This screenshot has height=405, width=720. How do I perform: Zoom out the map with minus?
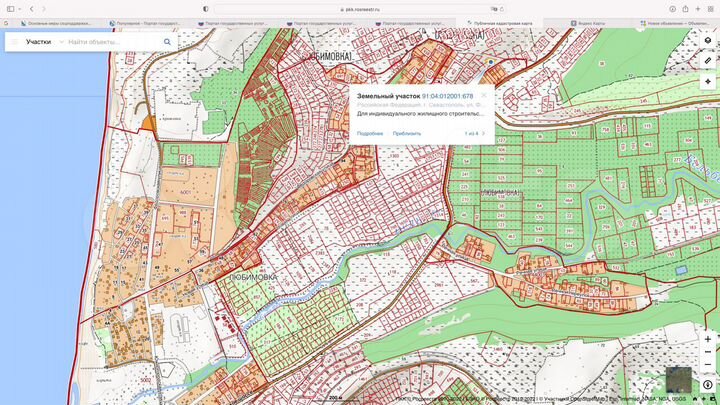pyautogui.click(x=707, y=354)
